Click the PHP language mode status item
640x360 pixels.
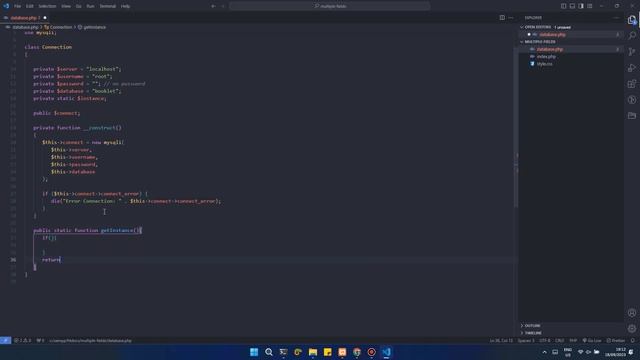(x=573, y=340)
